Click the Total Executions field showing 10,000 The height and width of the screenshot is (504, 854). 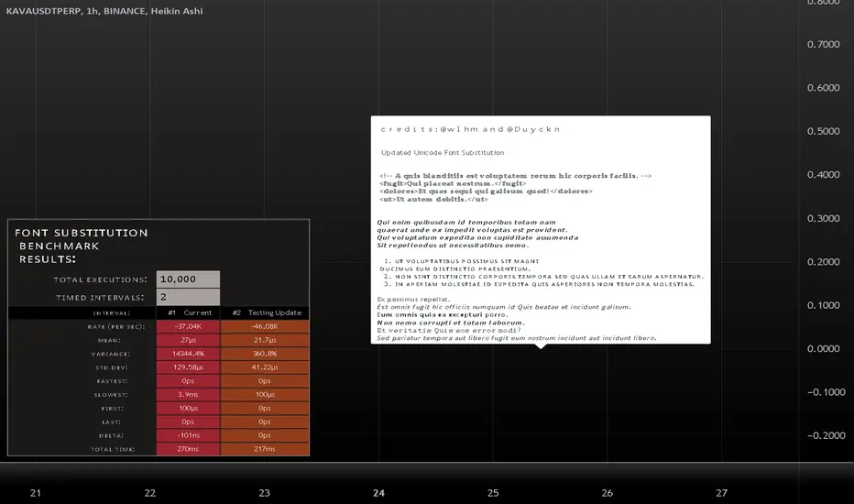pyautogui.click(x=188, y=279)
